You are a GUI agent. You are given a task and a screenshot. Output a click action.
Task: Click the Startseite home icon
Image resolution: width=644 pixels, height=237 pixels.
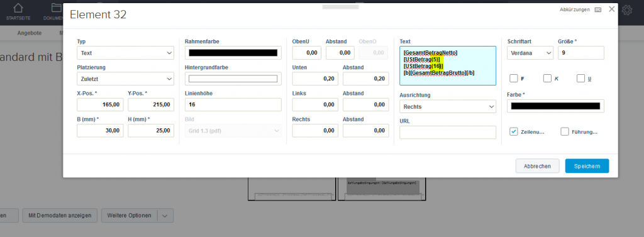pyautogui.click(x=18, y=8)
